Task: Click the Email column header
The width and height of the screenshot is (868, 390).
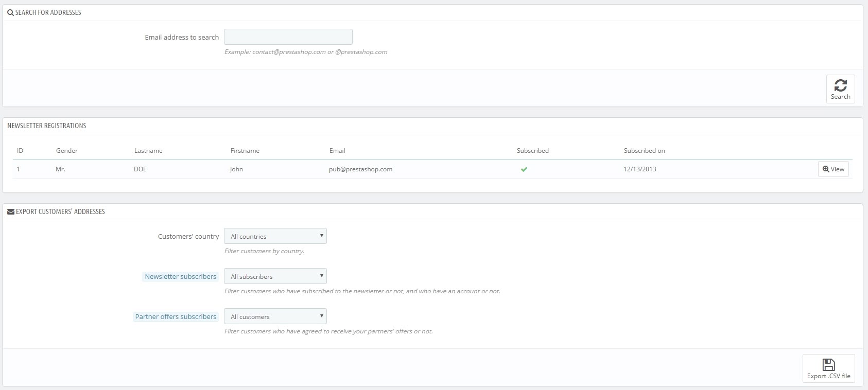Action: click(x=337, y=151)
